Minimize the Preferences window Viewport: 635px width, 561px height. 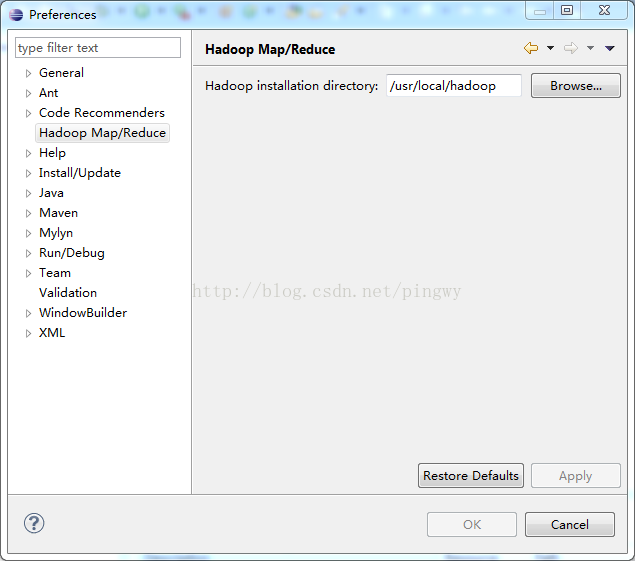click(540, 11)
